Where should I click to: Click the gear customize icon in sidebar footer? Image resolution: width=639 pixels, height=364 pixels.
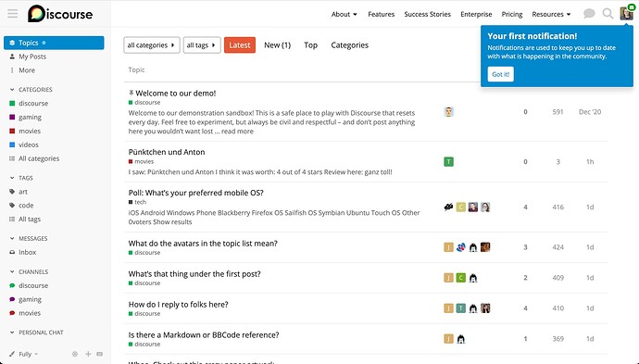click(x=75, y=354)
